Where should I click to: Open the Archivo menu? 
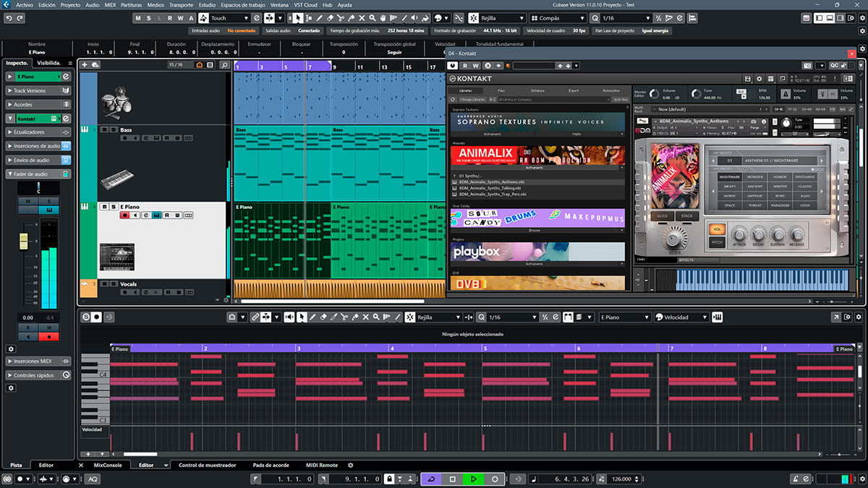(x=24, y=4)
